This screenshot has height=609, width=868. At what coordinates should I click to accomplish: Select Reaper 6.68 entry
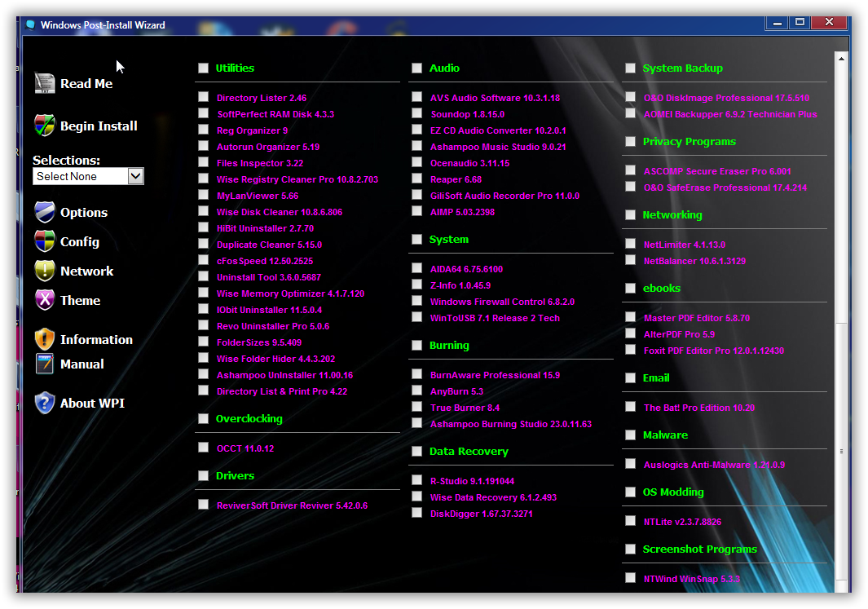pyautogui.click(x=456, y=179)
